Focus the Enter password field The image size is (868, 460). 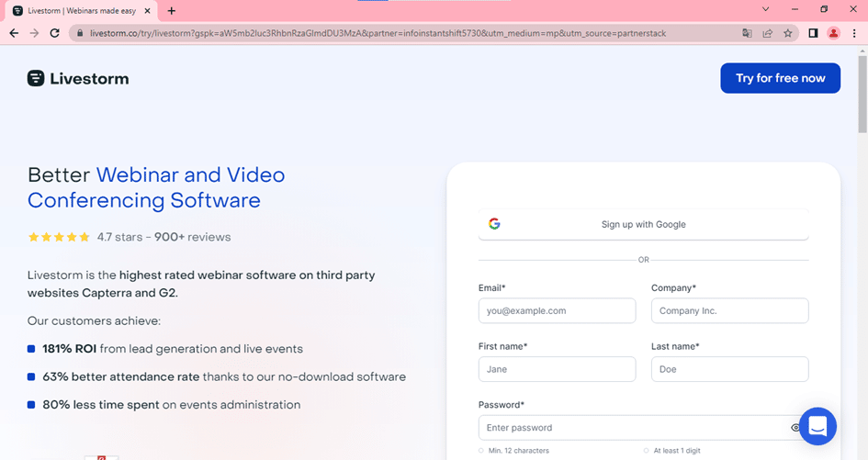[643, 427]
